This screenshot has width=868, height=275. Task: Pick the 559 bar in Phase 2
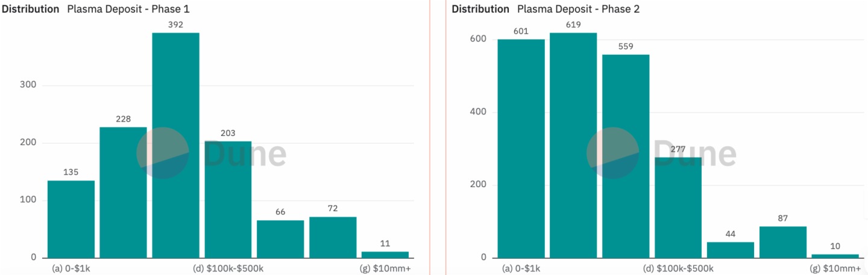(626, 156)
